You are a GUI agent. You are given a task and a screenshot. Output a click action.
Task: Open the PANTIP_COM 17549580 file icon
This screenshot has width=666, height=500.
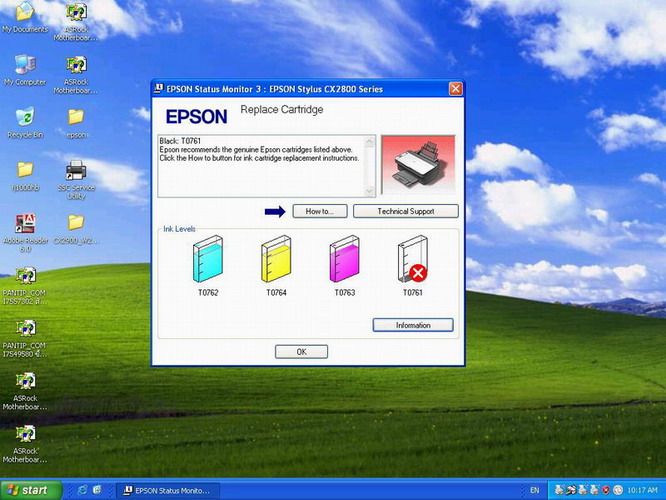(25, 338)
